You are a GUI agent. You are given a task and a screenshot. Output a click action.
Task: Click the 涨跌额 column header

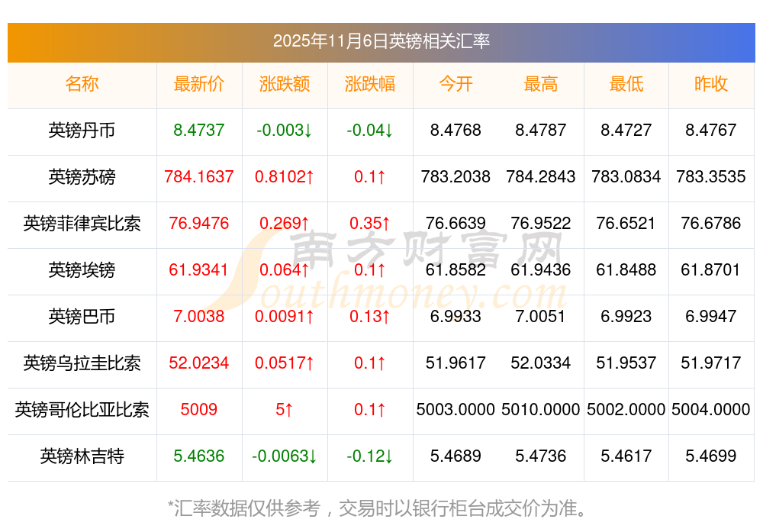coord(284,84)
